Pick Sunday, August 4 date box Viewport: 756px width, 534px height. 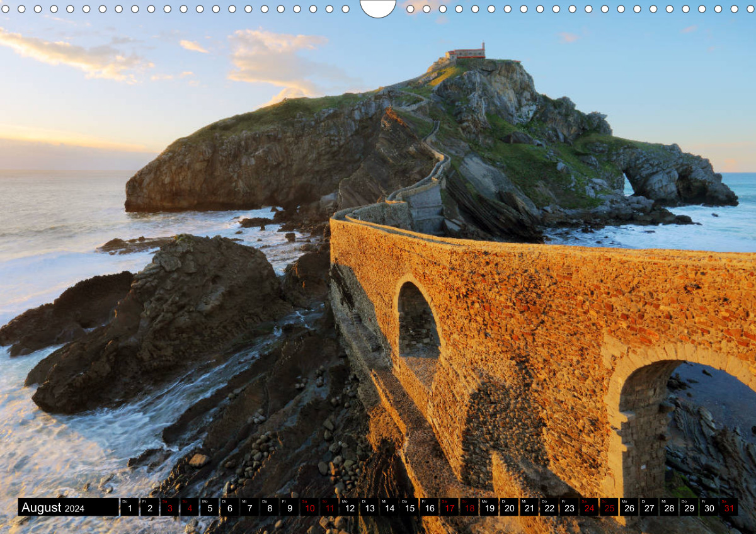pyautogui.click(x=190, y=508)
